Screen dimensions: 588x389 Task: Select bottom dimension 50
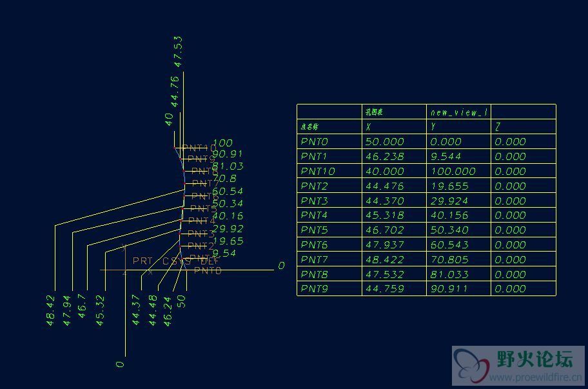tap(181, 301)
